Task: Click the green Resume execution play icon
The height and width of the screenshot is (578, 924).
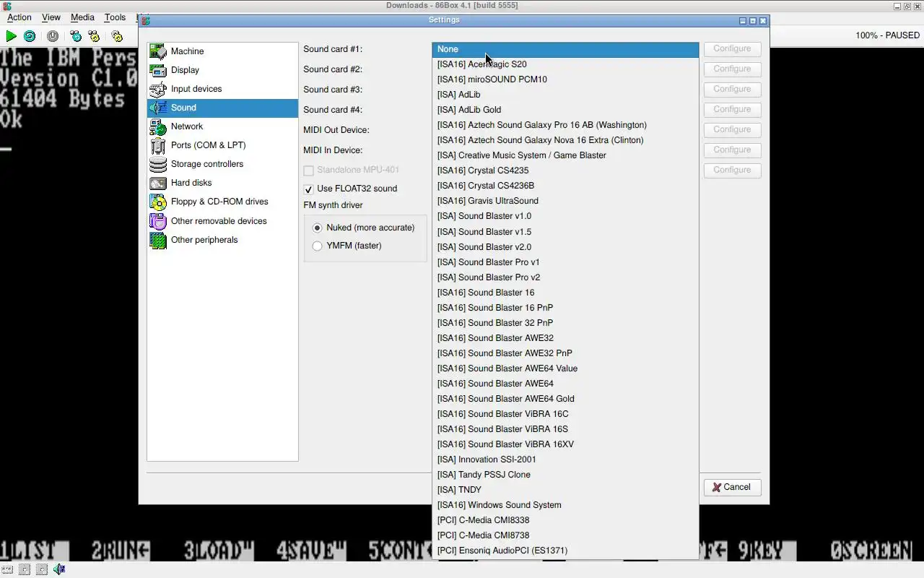Action: pyautogui.click(x=11, y=35)
